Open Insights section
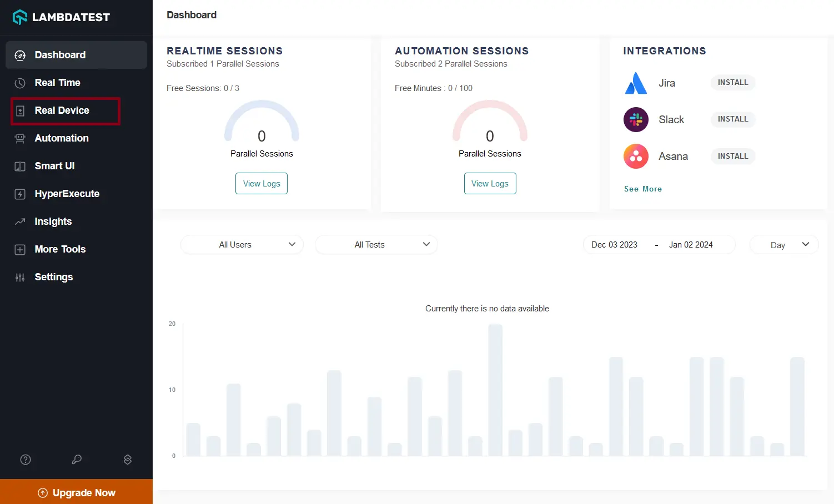The width and height of the screenshot is (834, 504). [x=76, y=221]
